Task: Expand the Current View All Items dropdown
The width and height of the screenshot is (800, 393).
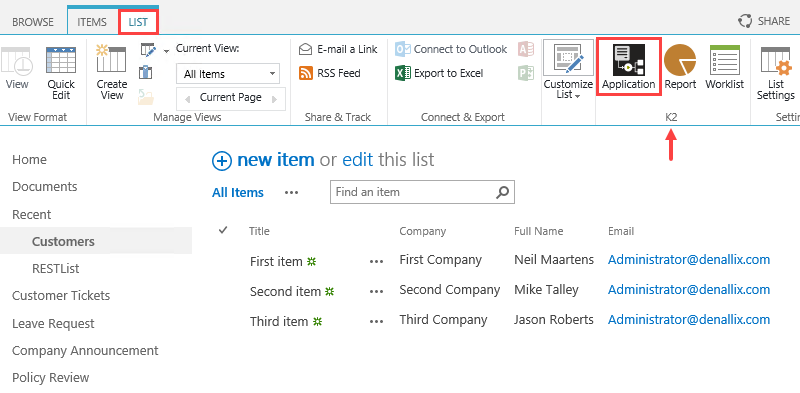Action: click(x=228, y=74)
